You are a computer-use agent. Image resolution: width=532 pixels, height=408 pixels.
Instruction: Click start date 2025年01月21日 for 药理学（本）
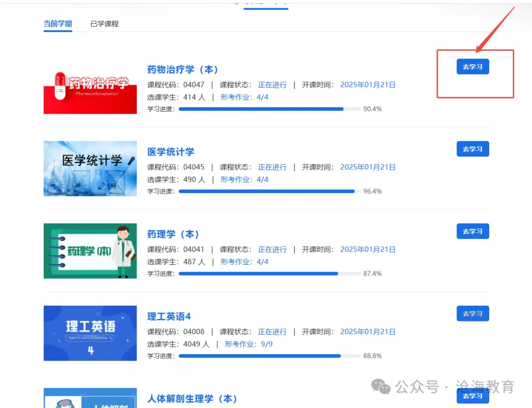(x=368, y=250)
